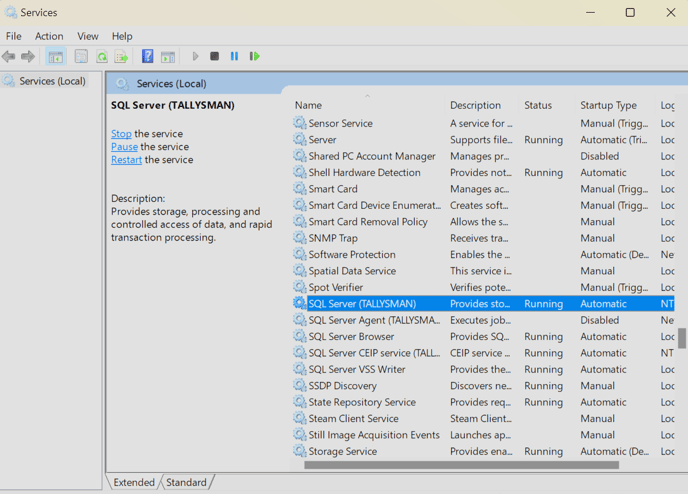Click the Restart the service link
Screen dimensions: 688x494
pyautogui.click(x=126, y=160)
